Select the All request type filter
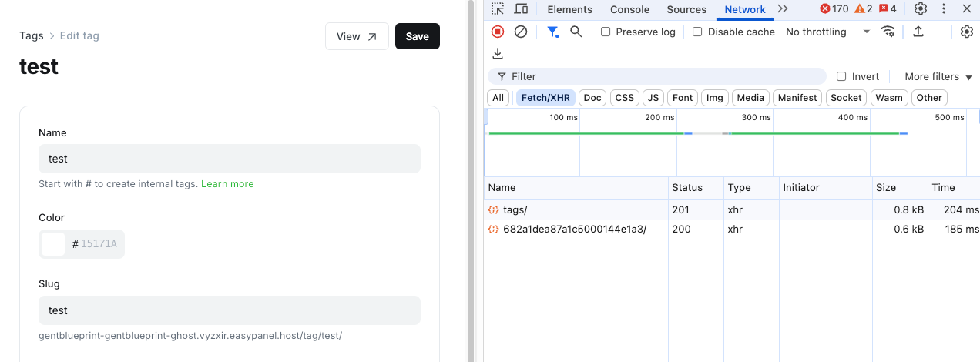This screenshot has height=362, width=980. click(498, 98)
